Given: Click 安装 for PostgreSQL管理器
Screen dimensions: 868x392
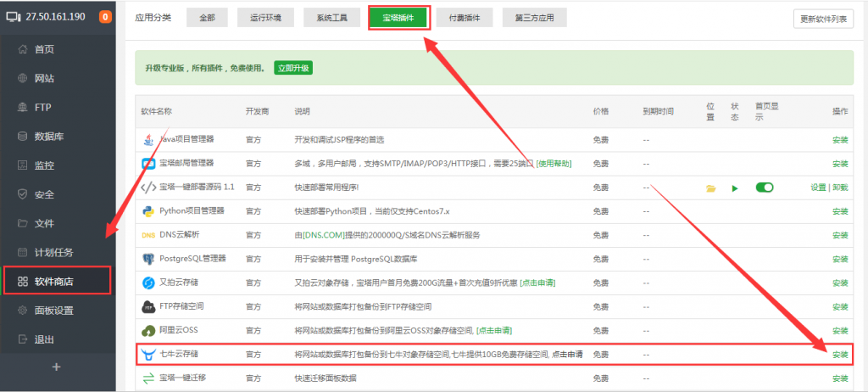Looking at the screenshot, I should tap(840, 259).
